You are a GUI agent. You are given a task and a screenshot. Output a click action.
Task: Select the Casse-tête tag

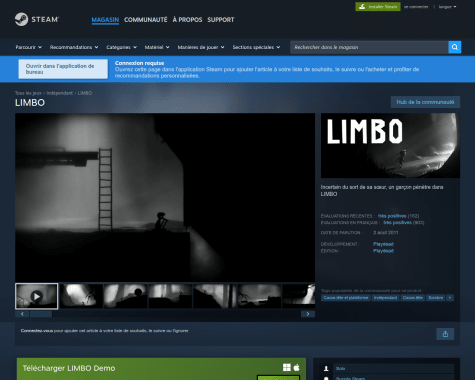coord(413,298)
